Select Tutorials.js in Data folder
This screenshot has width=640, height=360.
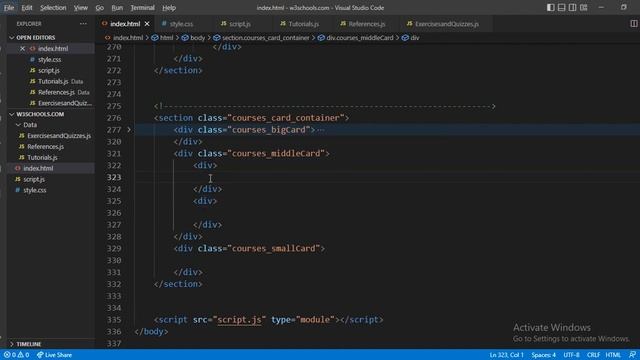42,158
